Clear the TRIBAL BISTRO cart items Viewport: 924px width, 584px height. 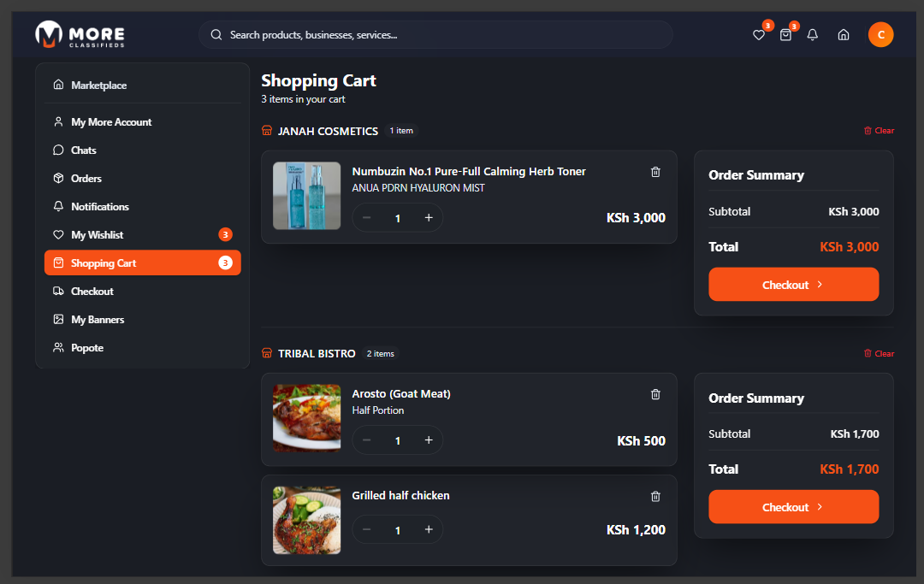[879, 352]
